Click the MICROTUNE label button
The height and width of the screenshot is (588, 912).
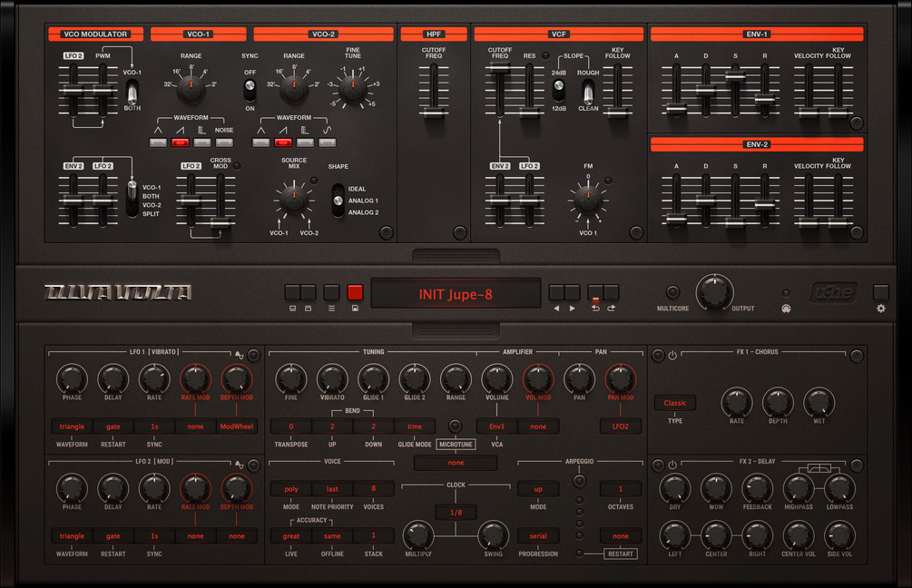[x=456, y=445]
